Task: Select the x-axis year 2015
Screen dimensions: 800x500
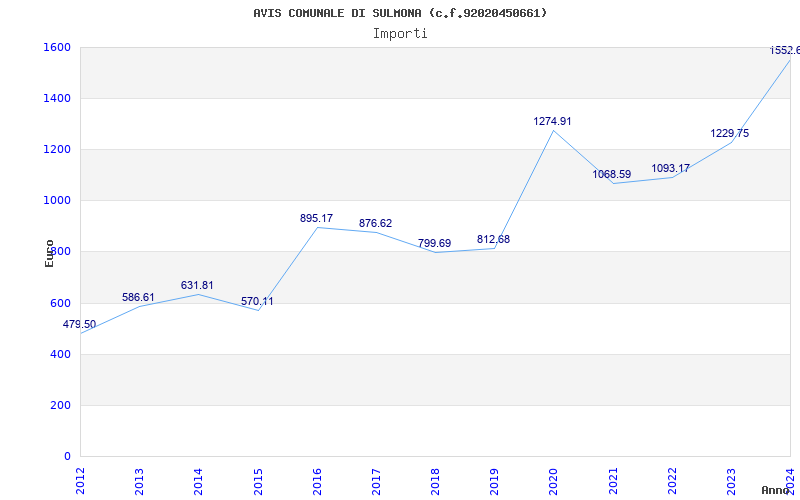Action: 258,481
